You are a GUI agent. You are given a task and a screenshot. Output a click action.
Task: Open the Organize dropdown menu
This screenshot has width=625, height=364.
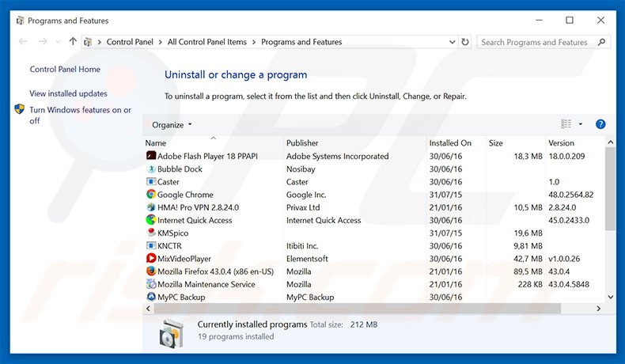172,125
